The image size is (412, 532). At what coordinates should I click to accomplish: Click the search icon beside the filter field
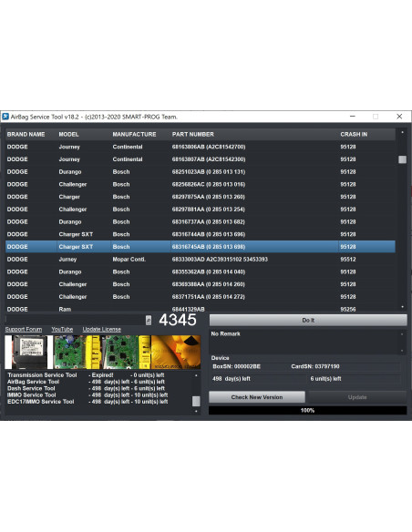click(x=149, y=321)
